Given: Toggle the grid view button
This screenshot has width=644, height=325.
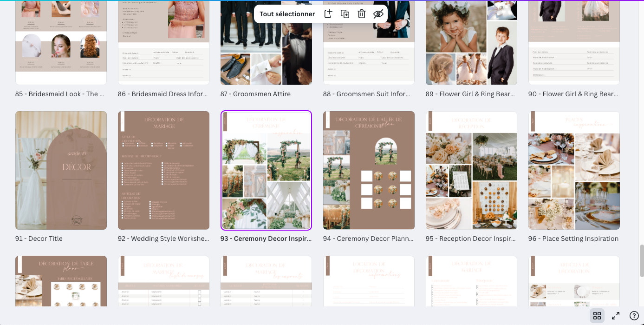Looking at the screenshot, I should (x=597, y=316).
